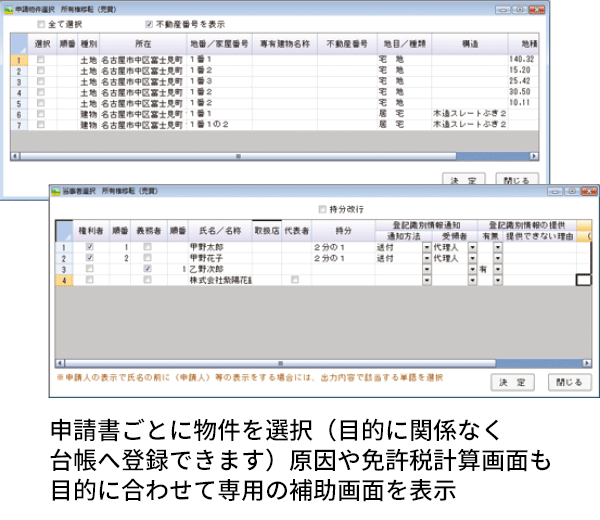Open 通知方法 dropdown for 甲野太郎
Screen dimensions: 600x520
(427, 245)
